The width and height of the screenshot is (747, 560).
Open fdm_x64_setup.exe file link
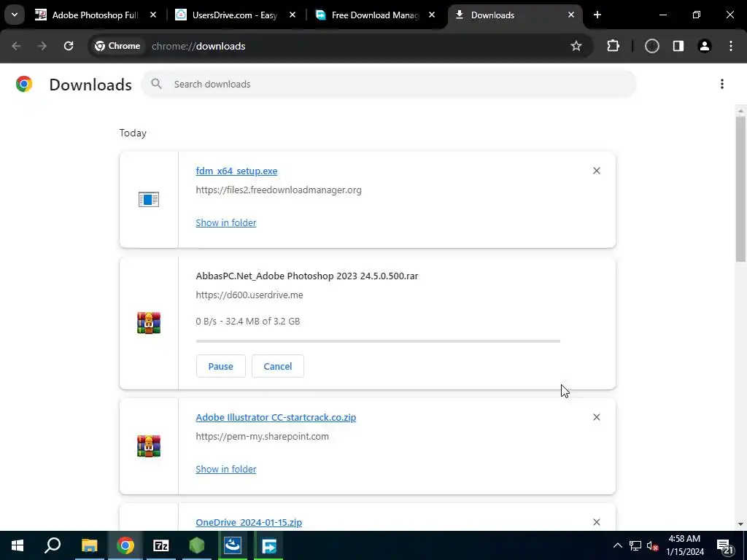pyautogui.click(x=236, y=171)
